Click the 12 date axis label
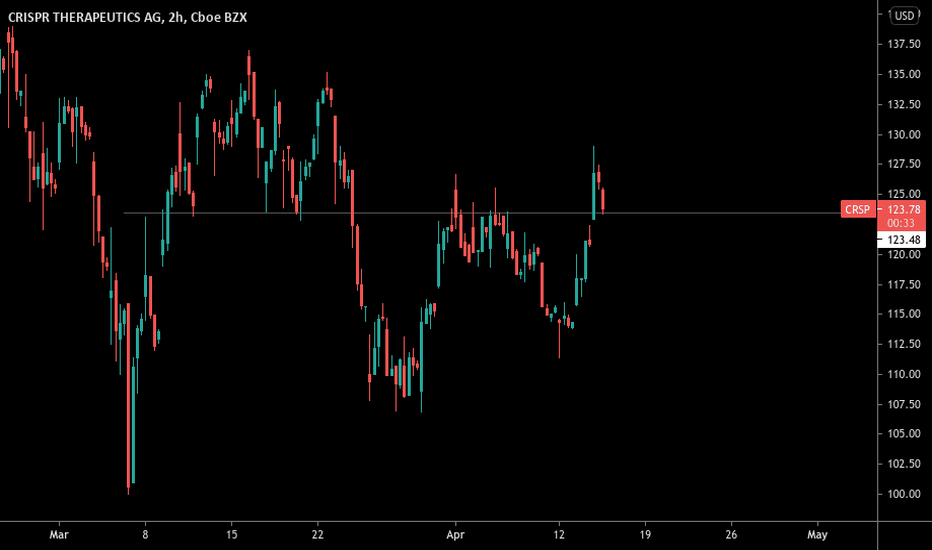This screenshot has height=550, width=932. coord(559,535)
